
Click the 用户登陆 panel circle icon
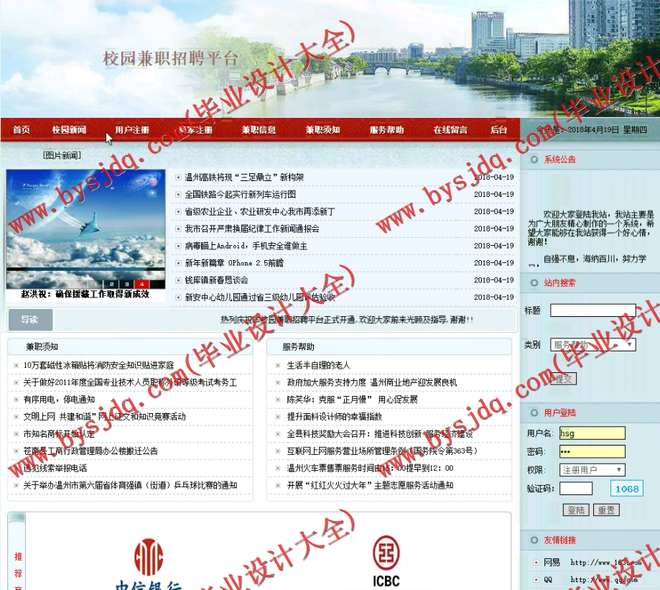[x=534, y=412]
